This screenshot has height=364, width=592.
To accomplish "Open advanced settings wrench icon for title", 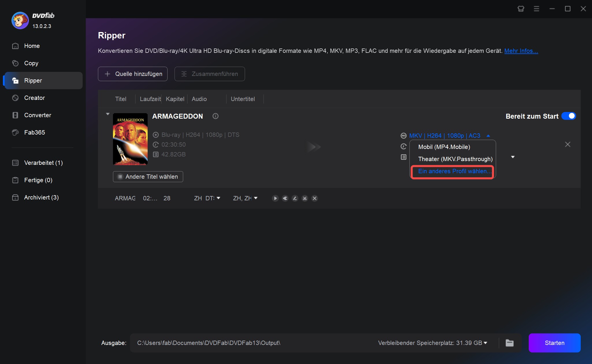I will 285,198.
